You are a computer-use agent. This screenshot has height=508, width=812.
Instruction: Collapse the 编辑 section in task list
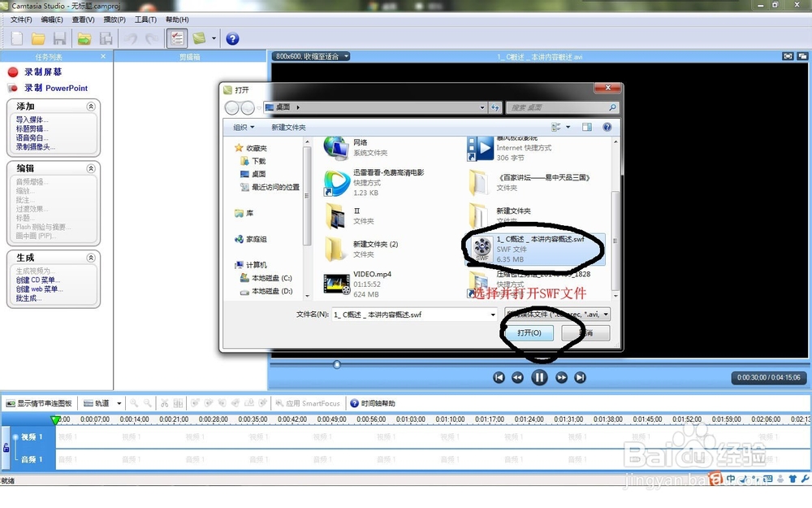pyautogui.click(x=91, y=168)
